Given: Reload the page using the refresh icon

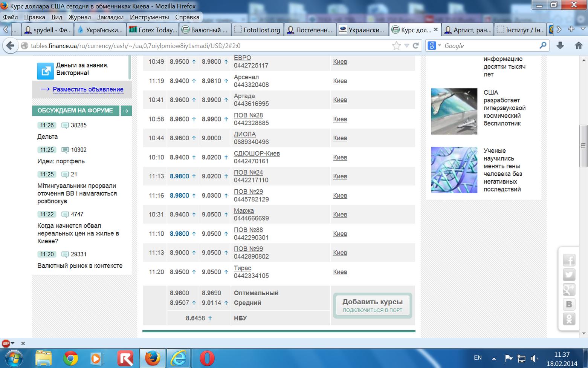Looking at the screenshot, I should point(416,46).
